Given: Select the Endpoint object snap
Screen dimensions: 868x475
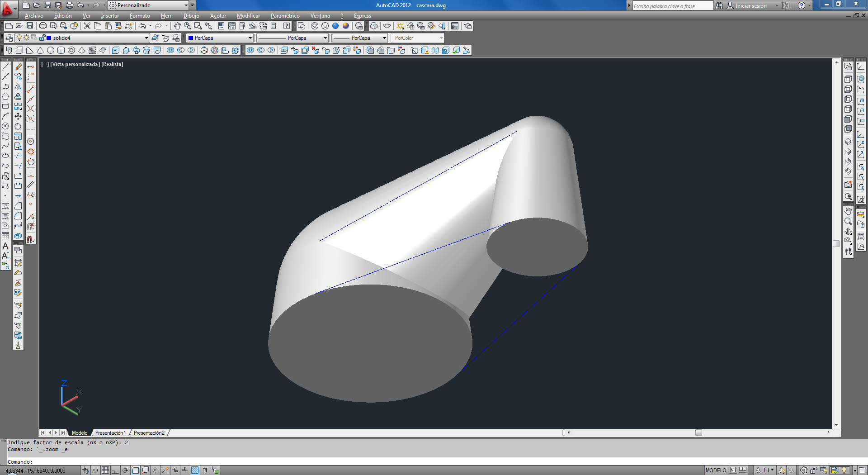Looking at the screenshot, I should (31, 89).
